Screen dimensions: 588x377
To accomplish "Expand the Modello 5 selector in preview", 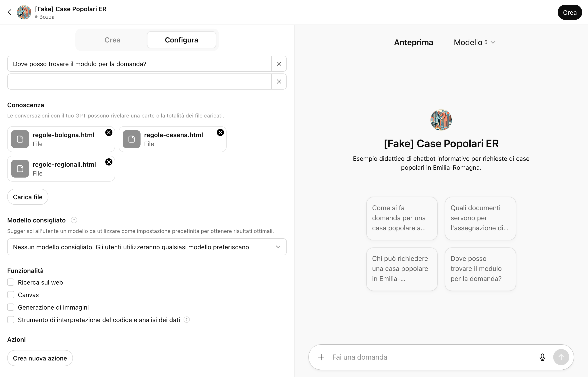I will (x=474, y=42).
